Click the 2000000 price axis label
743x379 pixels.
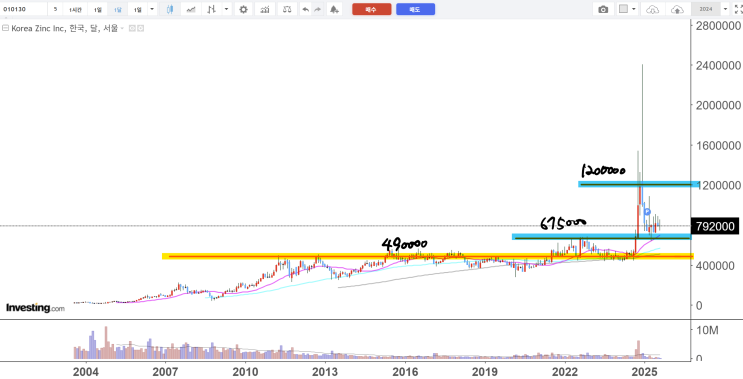click(x=718, y=105)
